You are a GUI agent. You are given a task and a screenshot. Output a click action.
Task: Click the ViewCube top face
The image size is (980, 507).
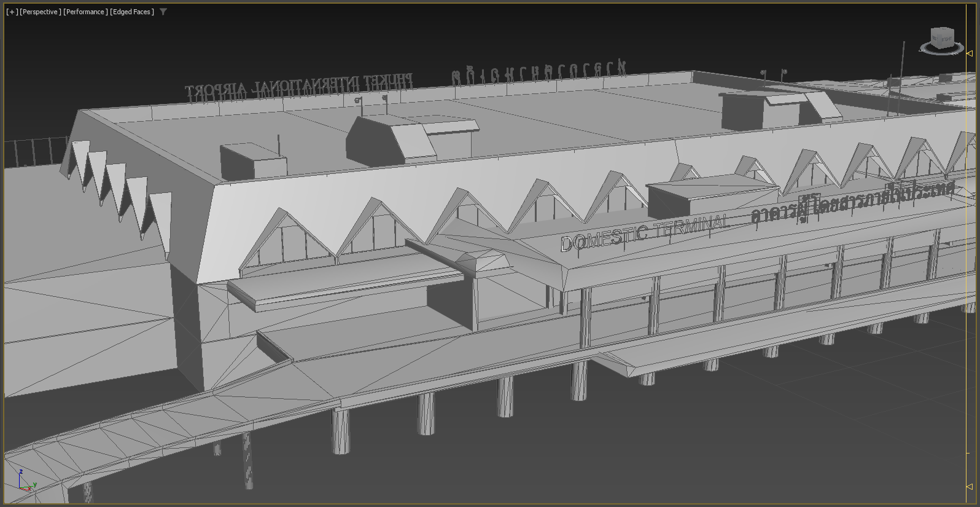(942, 30)
